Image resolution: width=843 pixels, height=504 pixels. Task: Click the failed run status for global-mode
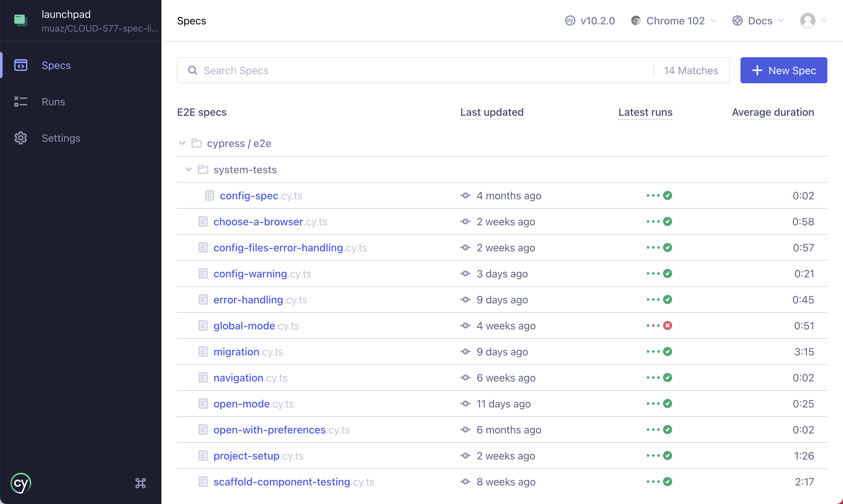pyautogui.click(x=668, y=326)
